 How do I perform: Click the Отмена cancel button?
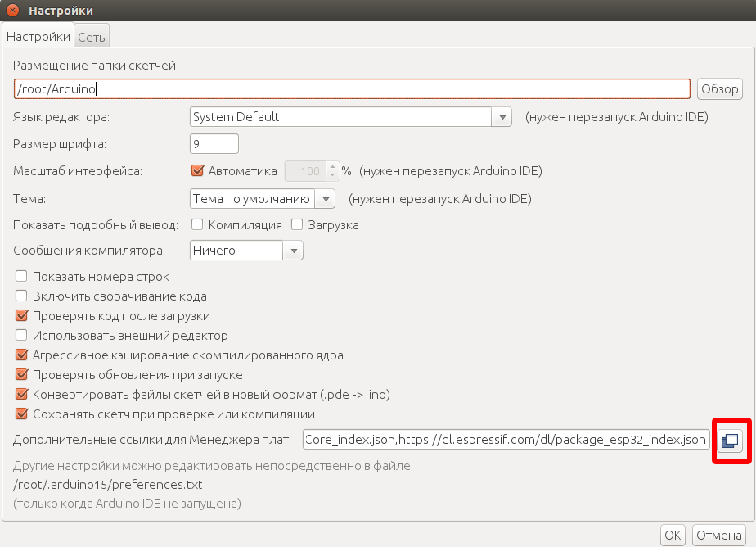tap(718, 535)
